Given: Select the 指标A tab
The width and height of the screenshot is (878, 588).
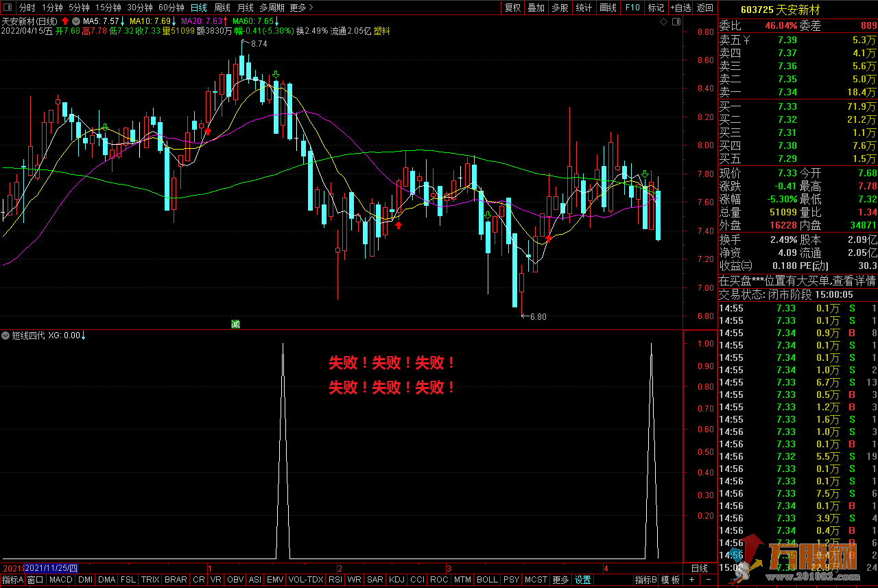Looking at the screenshot, I should click(12, 580).
